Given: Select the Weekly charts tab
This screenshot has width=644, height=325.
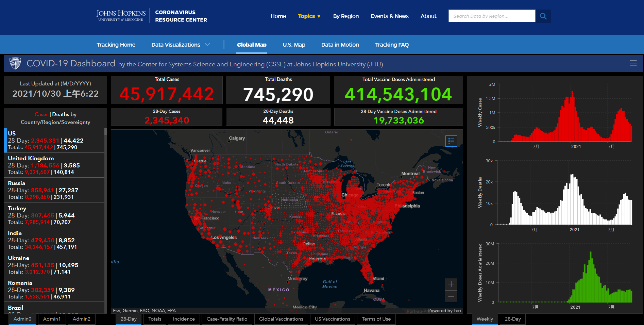Looking at the screenshot, I should pos(485,319).
